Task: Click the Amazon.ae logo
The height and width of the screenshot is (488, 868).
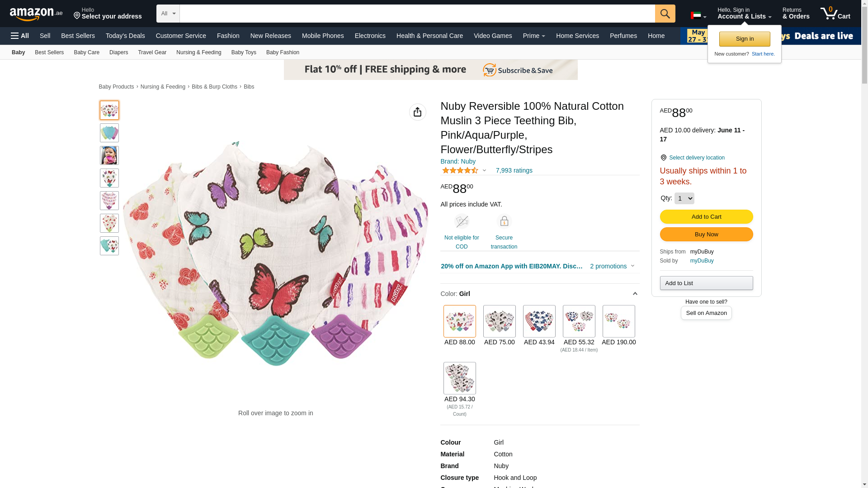Action: click(36, 14)
